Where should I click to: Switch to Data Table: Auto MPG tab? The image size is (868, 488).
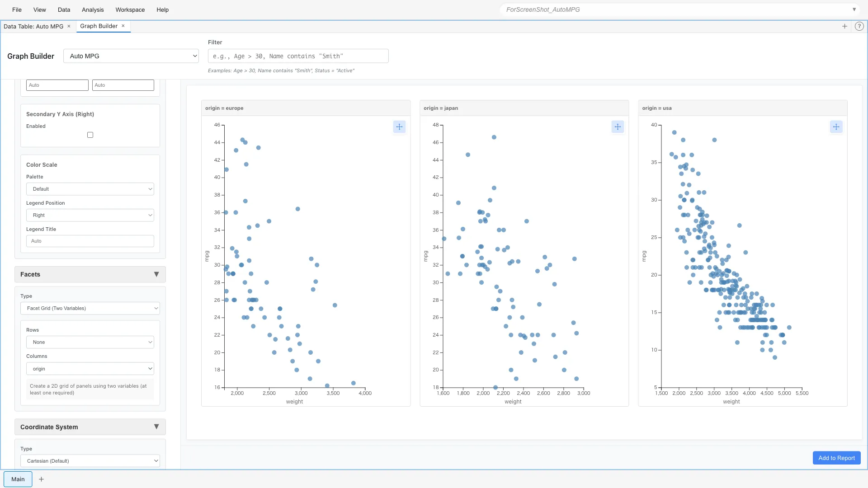point(33,26)
